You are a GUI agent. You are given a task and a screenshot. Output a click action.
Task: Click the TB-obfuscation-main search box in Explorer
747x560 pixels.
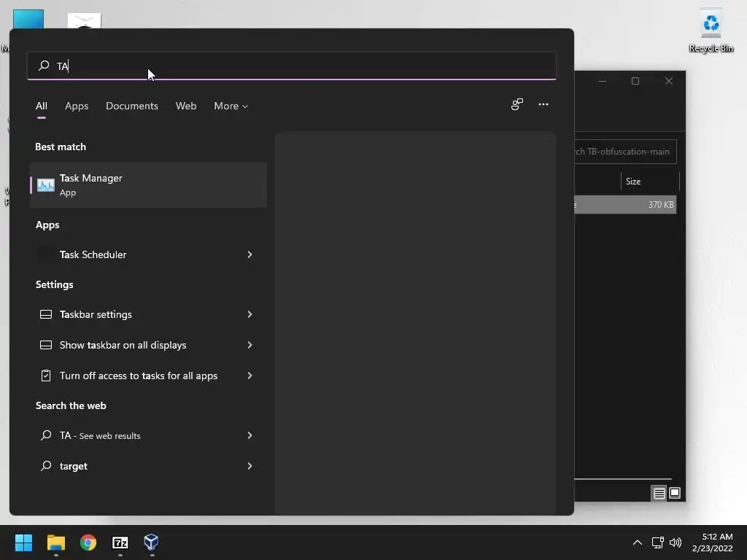pyautogui.click(x=625, y=152)
